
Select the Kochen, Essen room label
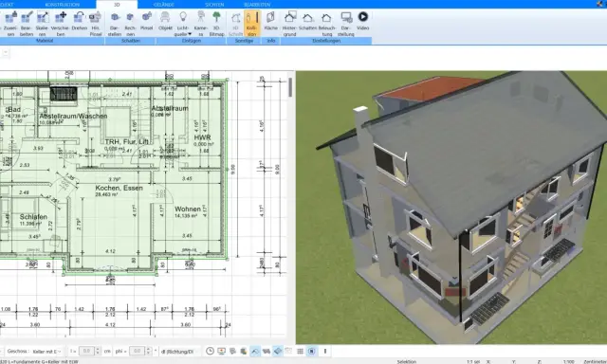coord(119,188)
